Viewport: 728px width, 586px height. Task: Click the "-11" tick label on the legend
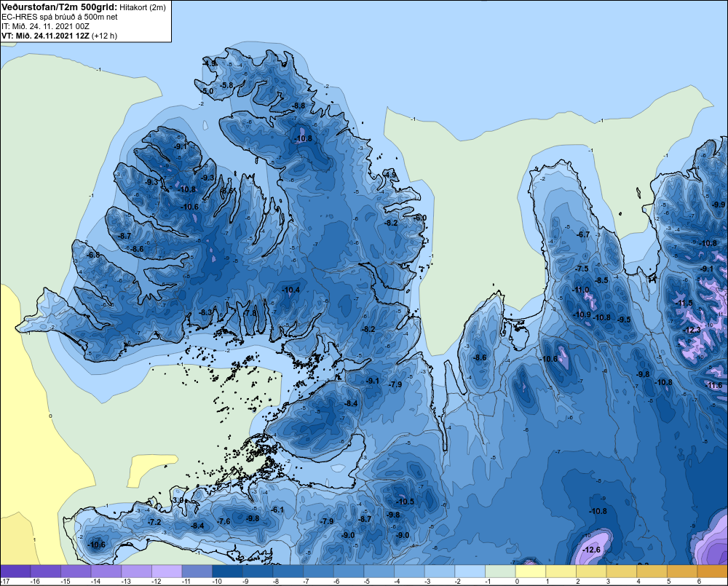click(x=186, y=582)
